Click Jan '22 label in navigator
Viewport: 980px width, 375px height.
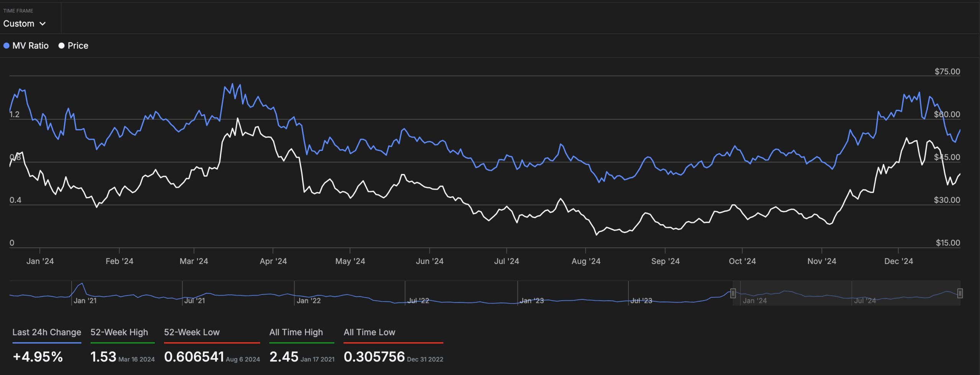point(309,301)
